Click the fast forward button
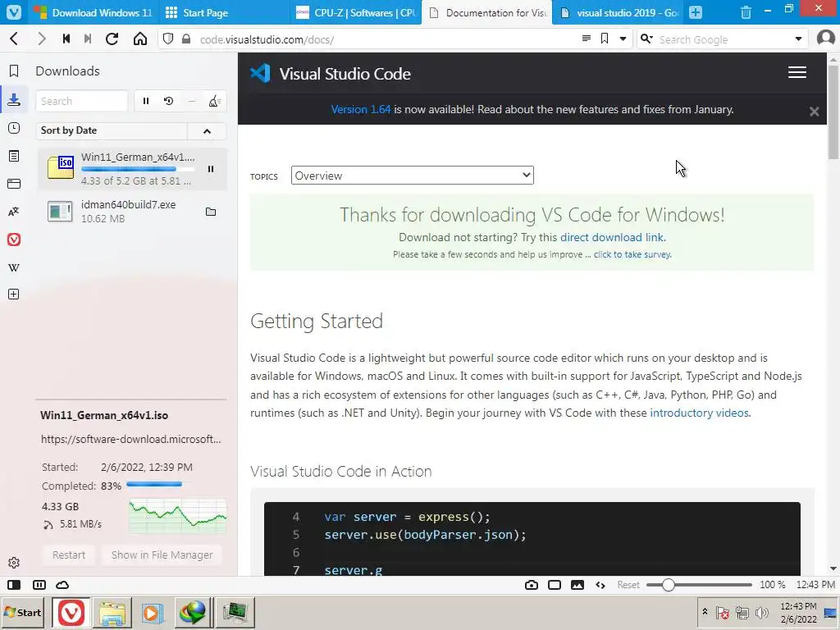Screen dimensions: 840x630 click(88, 39)
